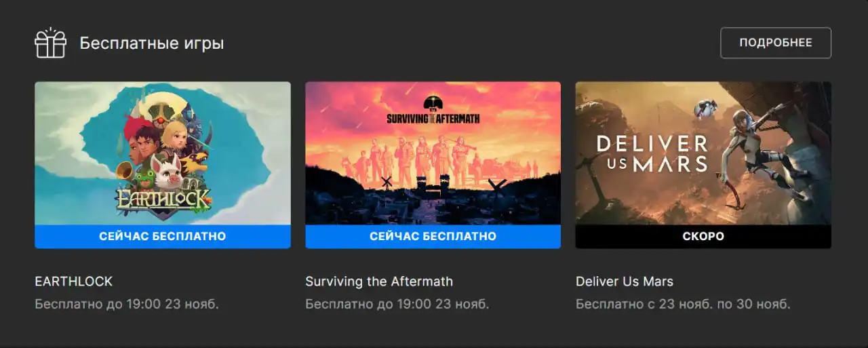
Task: Click the ПОДРОБНЕЕ button
Action: tap(776, 43)
